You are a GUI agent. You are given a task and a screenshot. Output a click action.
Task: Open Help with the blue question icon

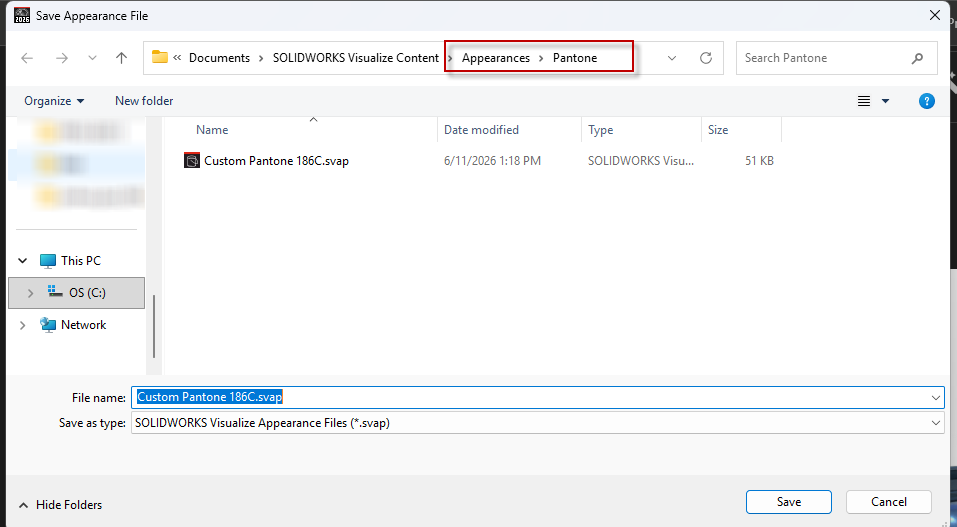coord(926,101)
